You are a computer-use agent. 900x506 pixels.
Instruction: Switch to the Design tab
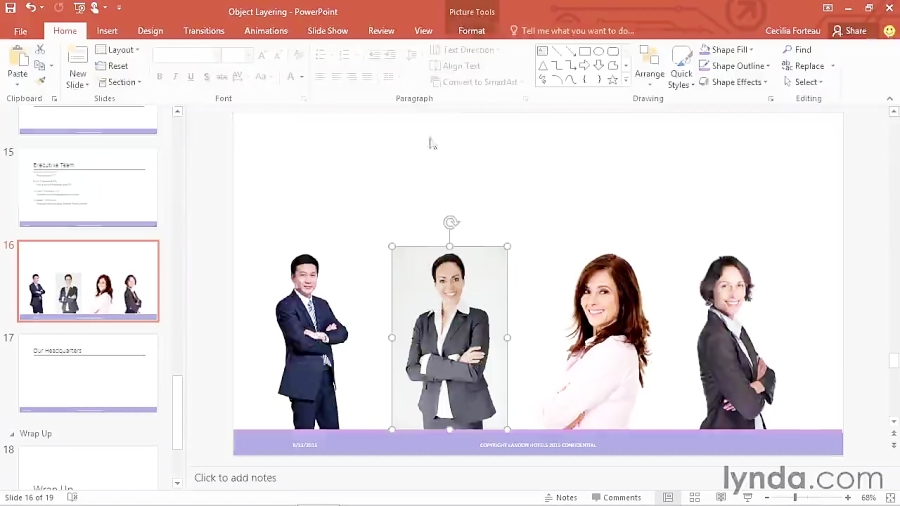[x=150, y=31]
